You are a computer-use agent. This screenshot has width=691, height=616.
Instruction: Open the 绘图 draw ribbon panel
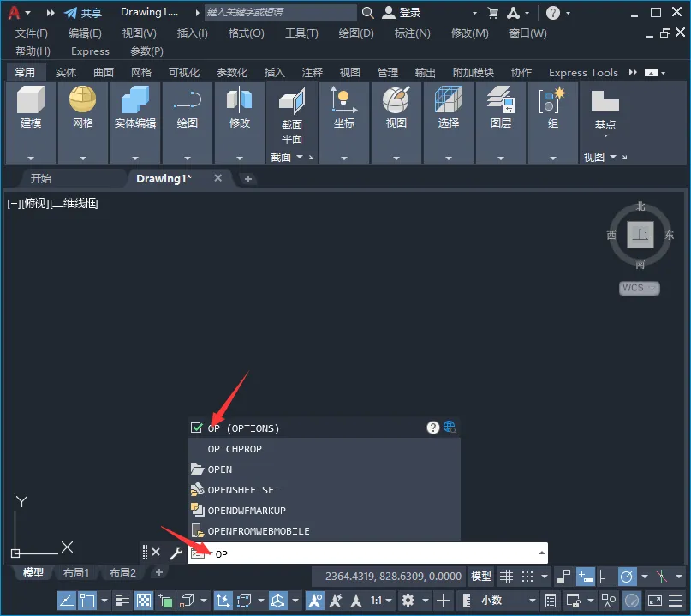(188, 123)
